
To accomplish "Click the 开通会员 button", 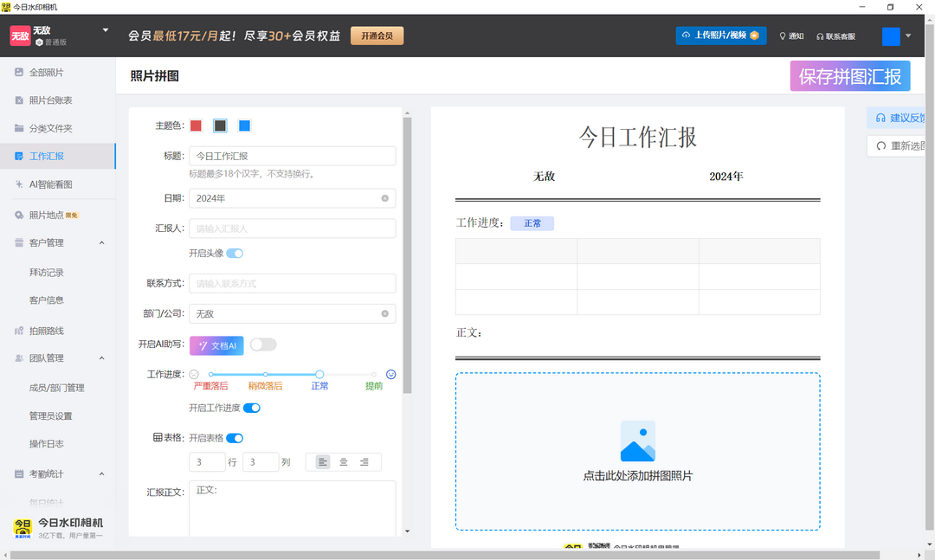I will (x=377, y=35).
